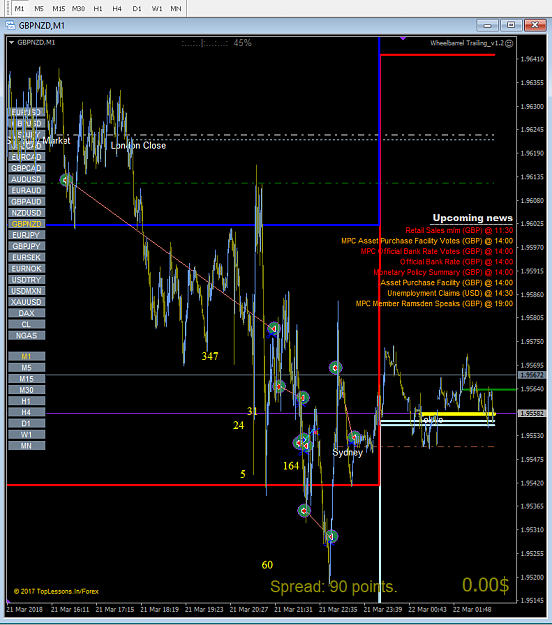Screen dimensions: 552x625
Task: Click the M15 button on the chart panel
Action: tap(26, 379)
